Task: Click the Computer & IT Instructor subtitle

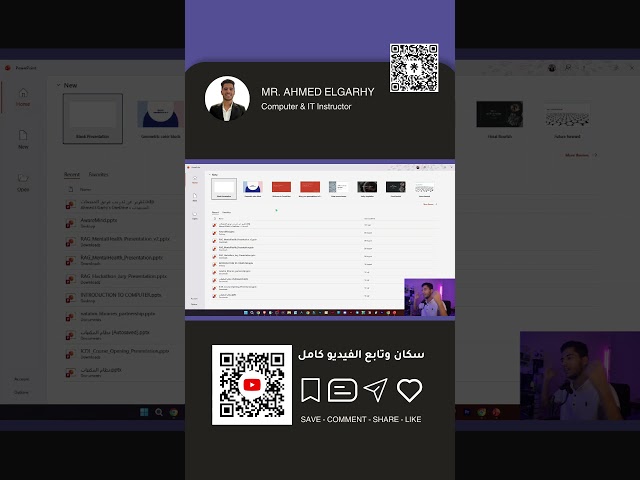Action: pyautogui.click(x=306, y=107)
